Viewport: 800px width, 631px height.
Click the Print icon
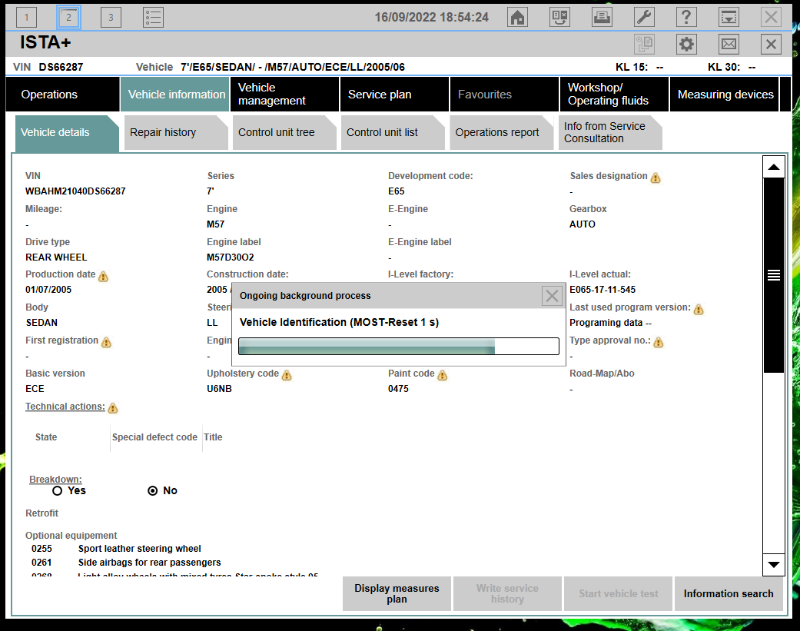602,18
